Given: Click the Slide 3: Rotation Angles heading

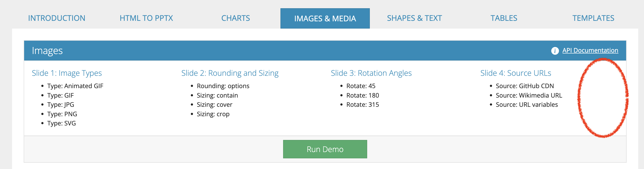Looking at the screenshot, I should (371, 73).
